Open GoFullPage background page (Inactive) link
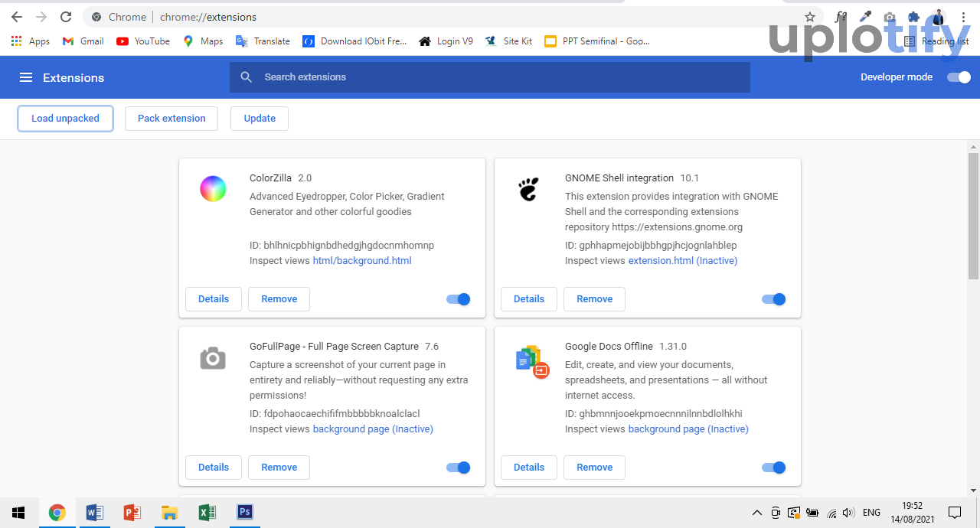Image resolution: width=980 pixels, height=528 pixels. pos(373,429)
